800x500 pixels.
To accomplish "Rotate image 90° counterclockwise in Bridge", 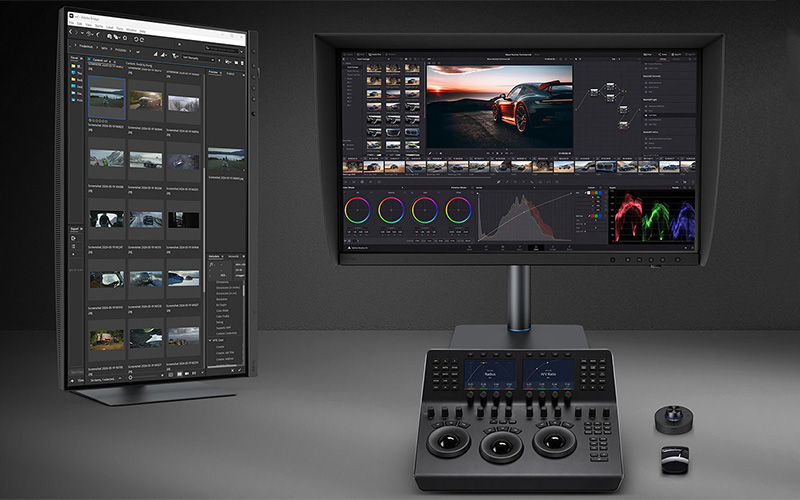I will point(136,39).
